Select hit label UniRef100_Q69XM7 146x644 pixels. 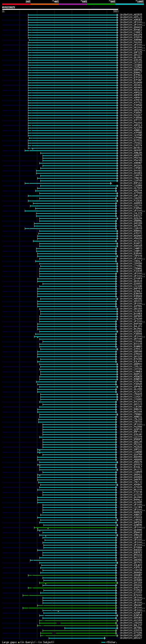[131, 151]
